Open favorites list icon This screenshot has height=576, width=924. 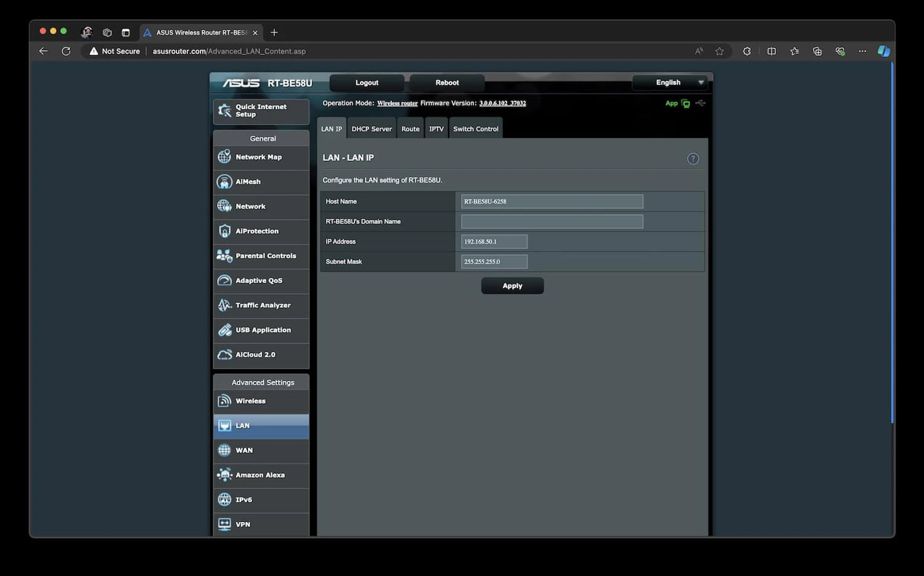pos(794,51)
